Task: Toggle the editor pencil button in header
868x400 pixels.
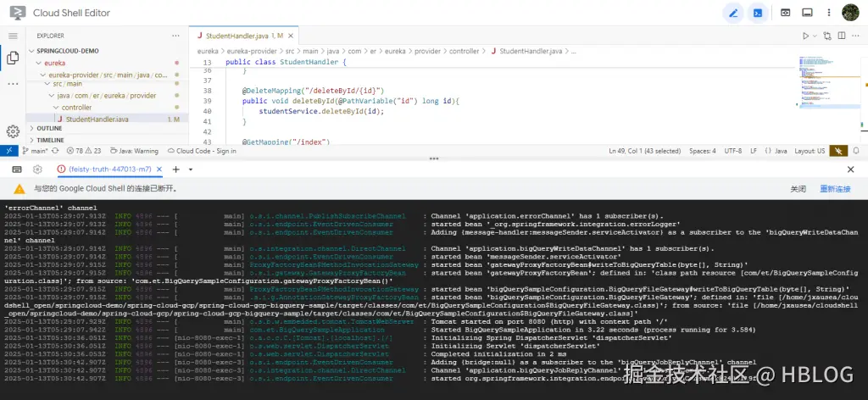Action: coord(733,13)
